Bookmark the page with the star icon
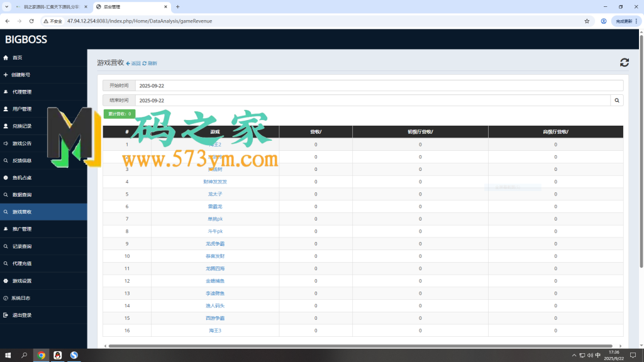 pos(587,21)
